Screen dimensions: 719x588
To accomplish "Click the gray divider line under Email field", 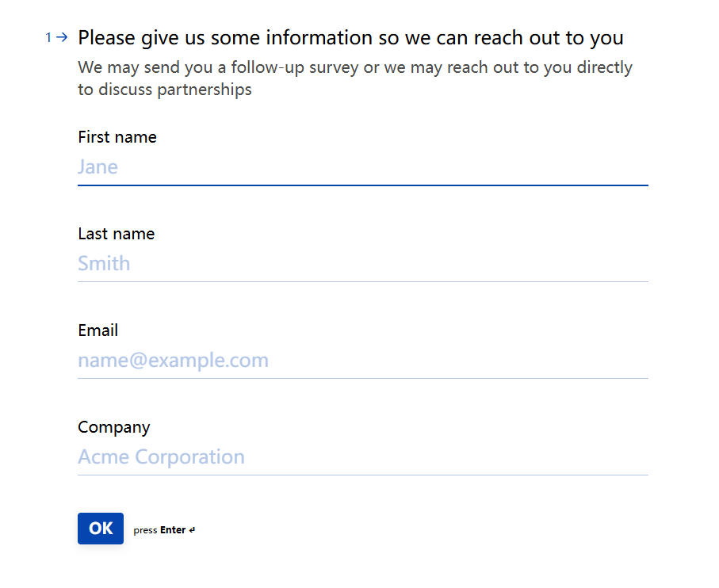I will click(362, 378).
